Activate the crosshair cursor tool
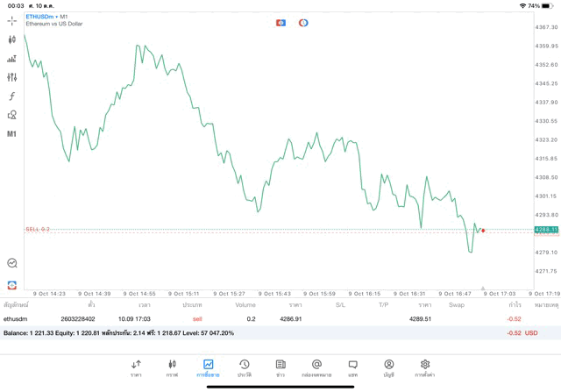This screenshot has width=561, height=392. [x=12, y=20]
